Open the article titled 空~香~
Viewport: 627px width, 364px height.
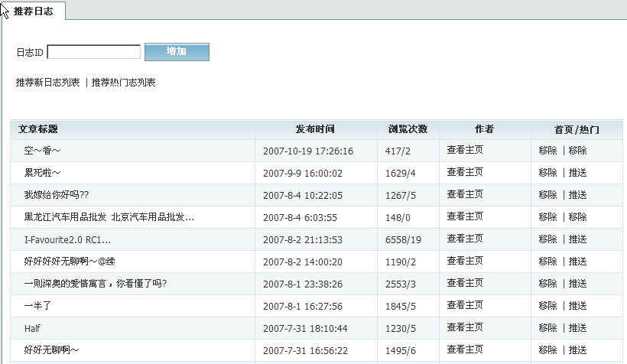pyautogui.click(x=42, y=151)
